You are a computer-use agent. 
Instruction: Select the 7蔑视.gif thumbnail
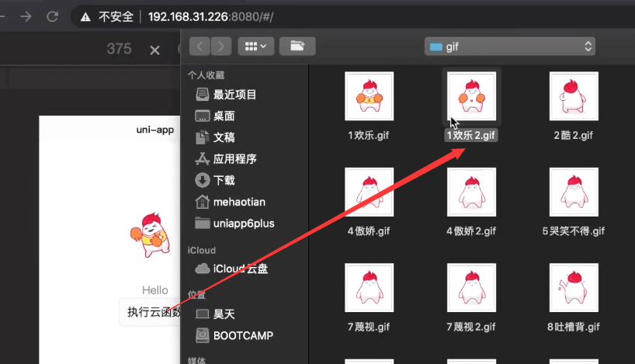point(369,287)
